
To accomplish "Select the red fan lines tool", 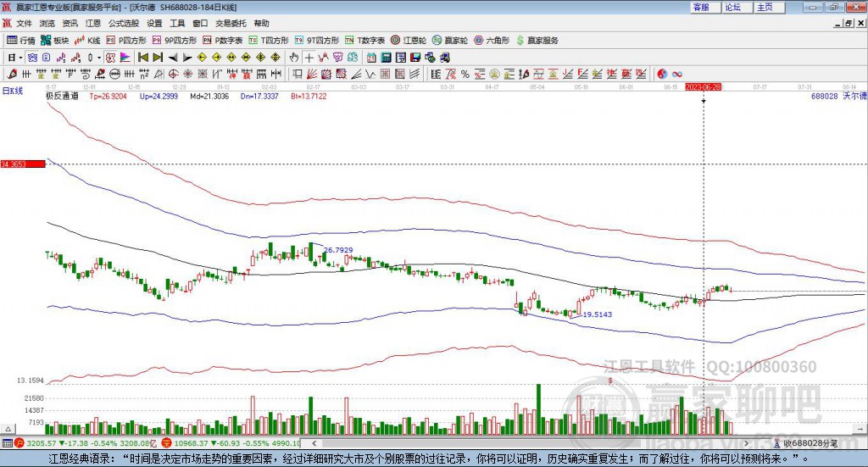I will tap(312, 74).
